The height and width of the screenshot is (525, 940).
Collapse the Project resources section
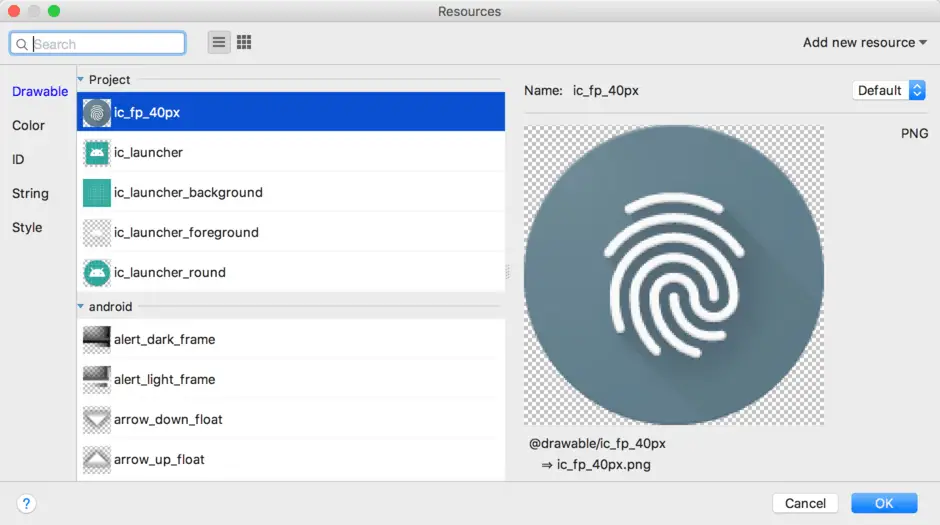point(81,80)
